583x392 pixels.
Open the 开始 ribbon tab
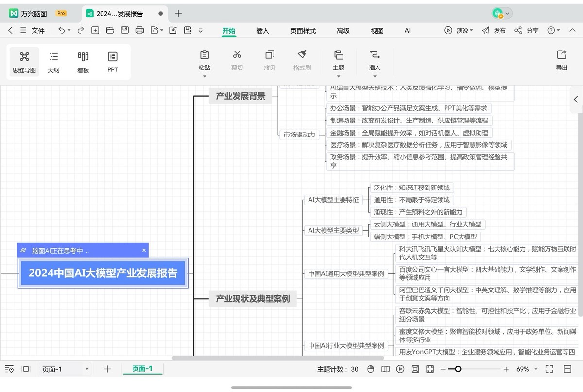click(x=229, y=31)
